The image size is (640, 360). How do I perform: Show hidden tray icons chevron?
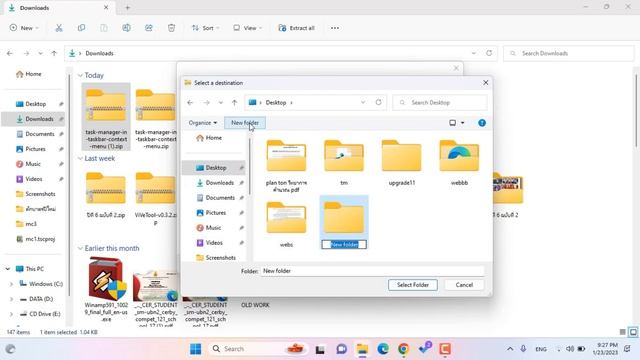click(x=510, y=349)
